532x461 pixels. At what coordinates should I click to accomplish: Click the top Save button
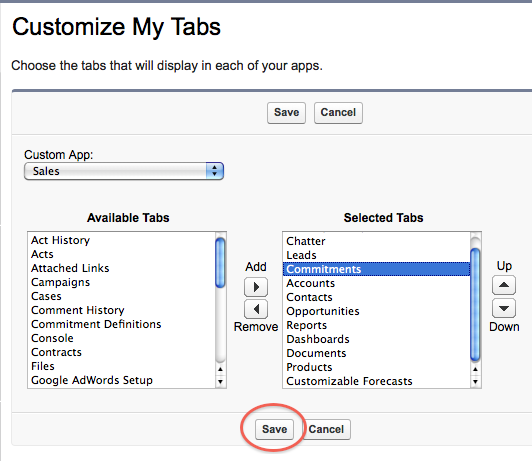point(286,113)
